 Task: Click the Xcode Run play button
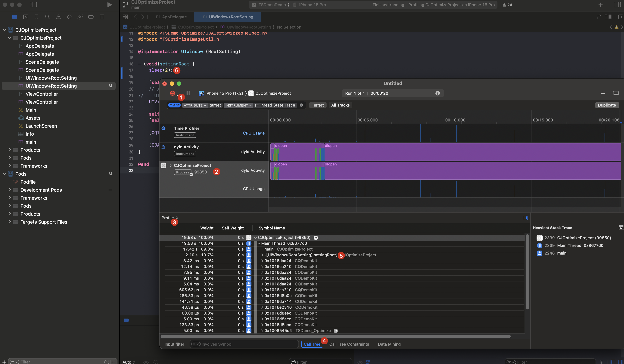click(x=109, y=5)
